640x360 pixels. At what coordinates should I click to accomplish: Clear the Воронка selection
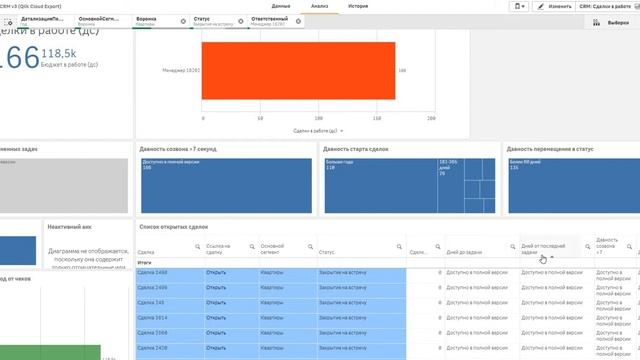pos(183,21)
